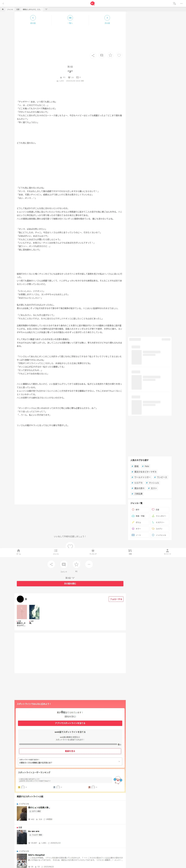Image resolution: width=186 pixels, height=868 pixels.
Task: Click the 動画を見る button
Action: click(70, 751)
